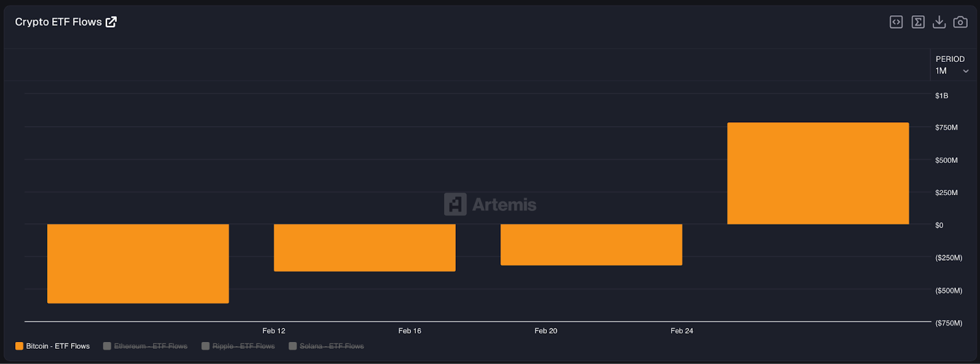Click the gray square next to Solana
Screen dimensions: 980x364
pos(293,346)
